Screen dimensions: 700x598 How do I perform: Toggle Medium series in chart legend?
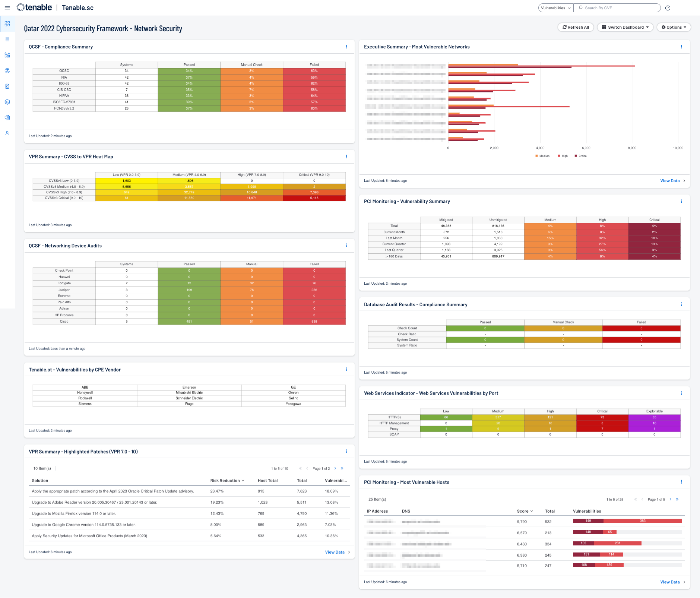click(542, 156)
